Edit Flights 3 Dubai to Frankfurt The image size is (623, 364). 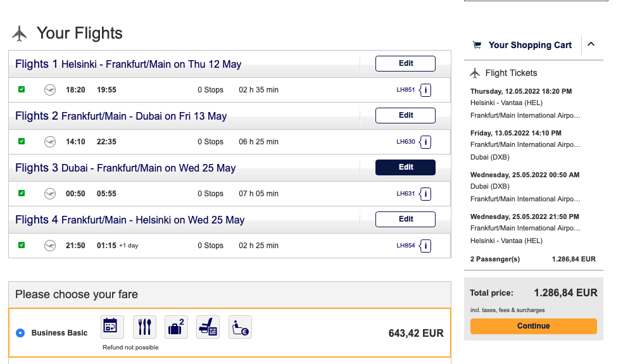click(x=405, y=167)
